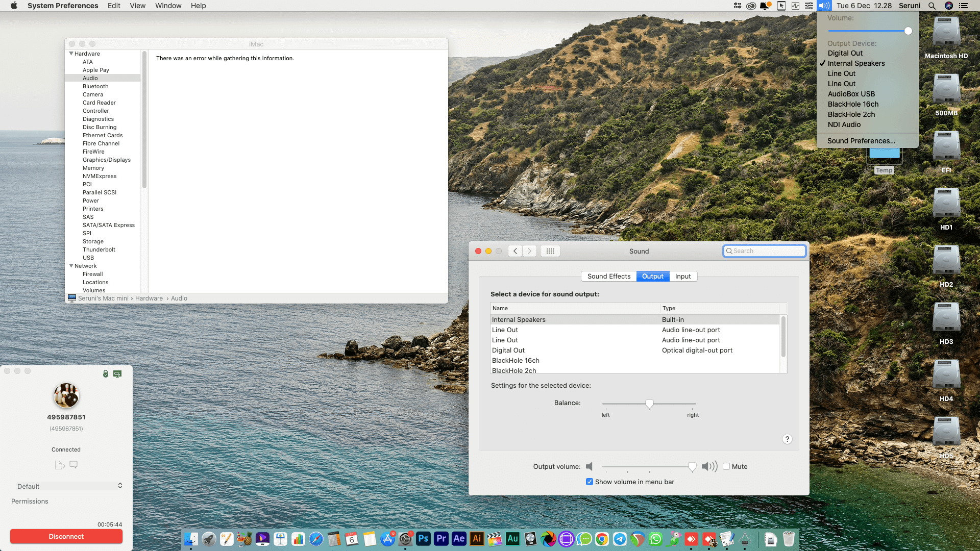Viewport: 980px width, 551px height.
Task: Launch Adobe Audition from the dock
Action: tap(512, 539)
